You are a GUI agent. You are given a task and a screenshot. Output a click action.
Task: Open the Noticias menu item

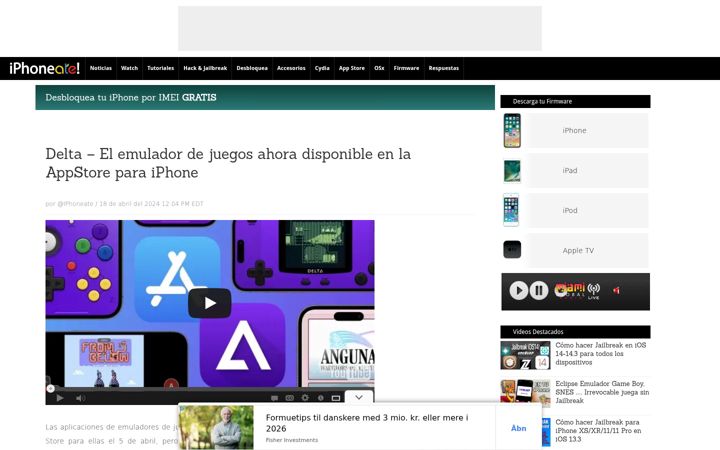(101, 68)
